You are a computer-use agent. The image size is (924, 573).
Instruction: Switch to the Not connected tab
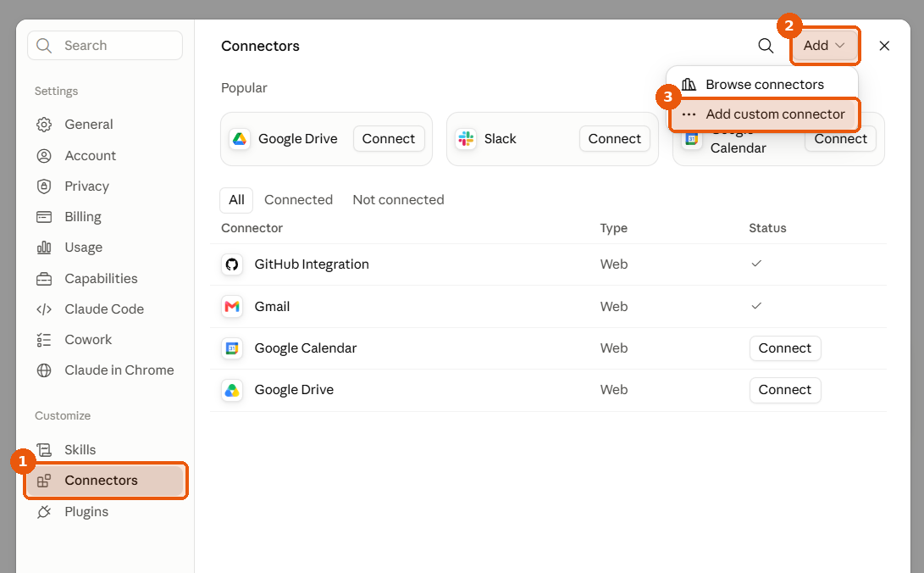click(x=398, y=200)
